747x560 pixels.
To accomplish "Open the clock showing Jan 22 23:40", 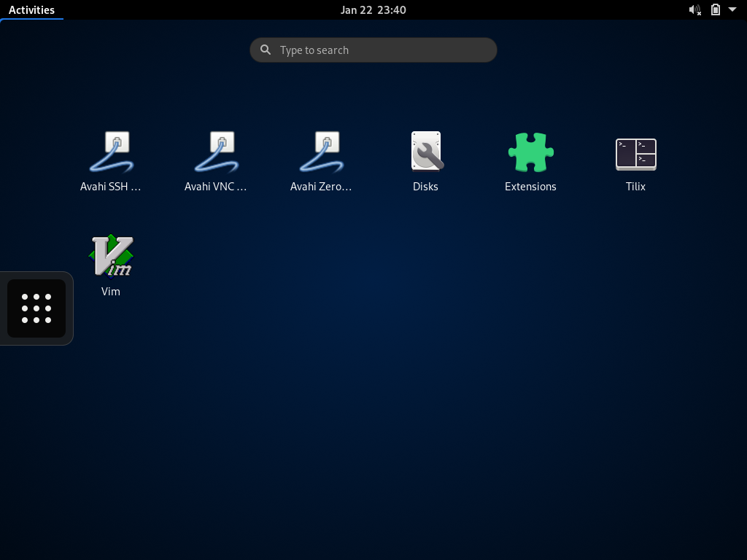I will pos(373,10).
